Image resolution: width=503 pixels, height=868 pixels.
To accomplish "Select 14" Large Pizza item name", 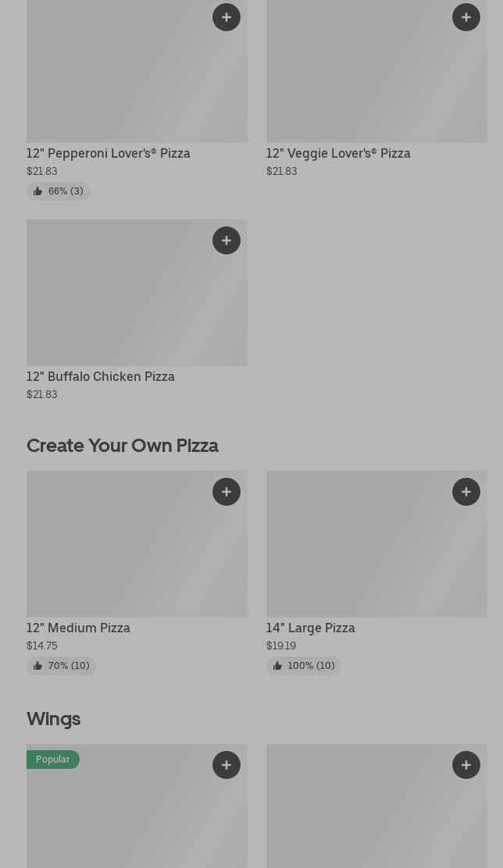I will tap(310, 628).
